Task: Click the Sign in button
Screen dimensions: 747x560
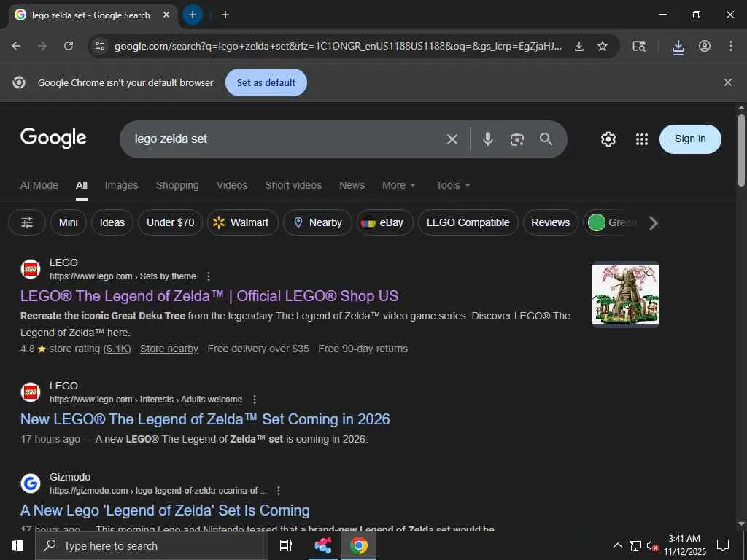Action: [690, 139]
